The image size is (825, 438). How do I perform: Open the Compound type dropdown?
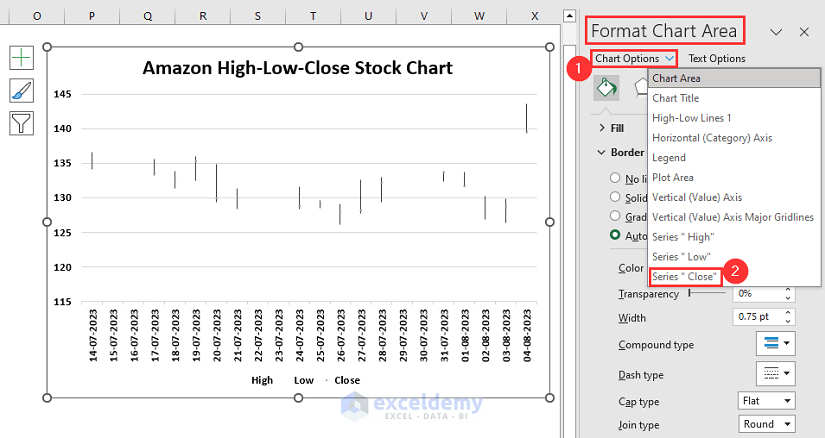tap(776, 344)
